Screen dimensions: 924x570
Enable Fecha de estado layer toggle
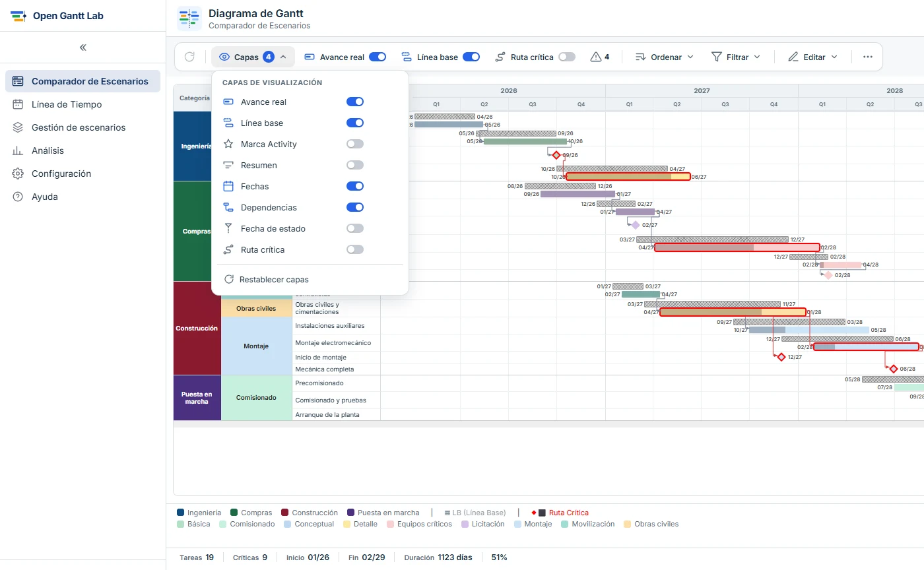tap(355, 228)
